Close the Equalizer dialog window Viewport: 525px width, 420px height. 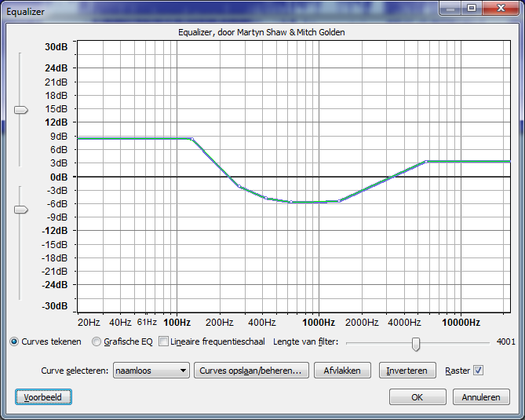[x=501, y=8]
